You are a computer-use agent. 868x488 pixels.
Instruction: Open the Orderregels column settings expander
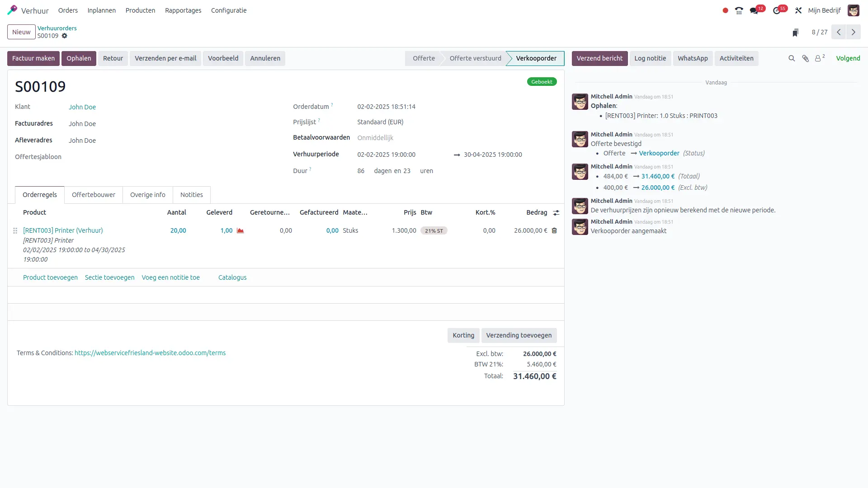(556, 213)
